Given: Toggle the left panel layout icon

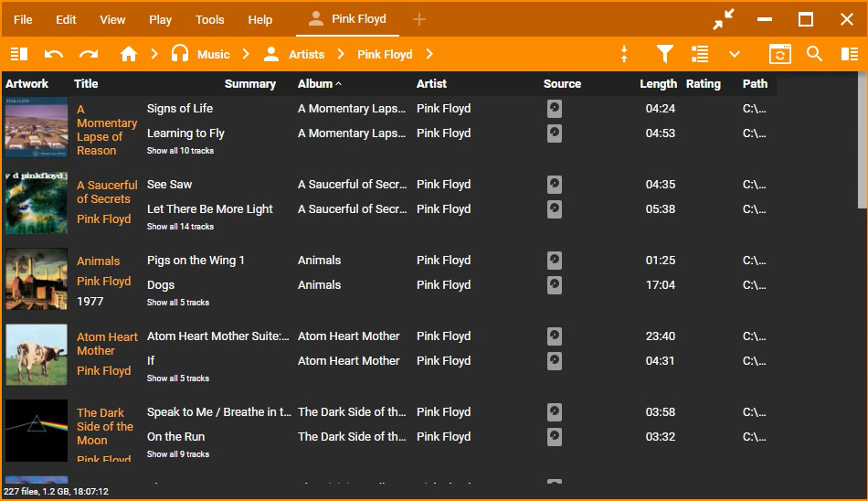Looking at the screenshot, I should click(19, 54).
